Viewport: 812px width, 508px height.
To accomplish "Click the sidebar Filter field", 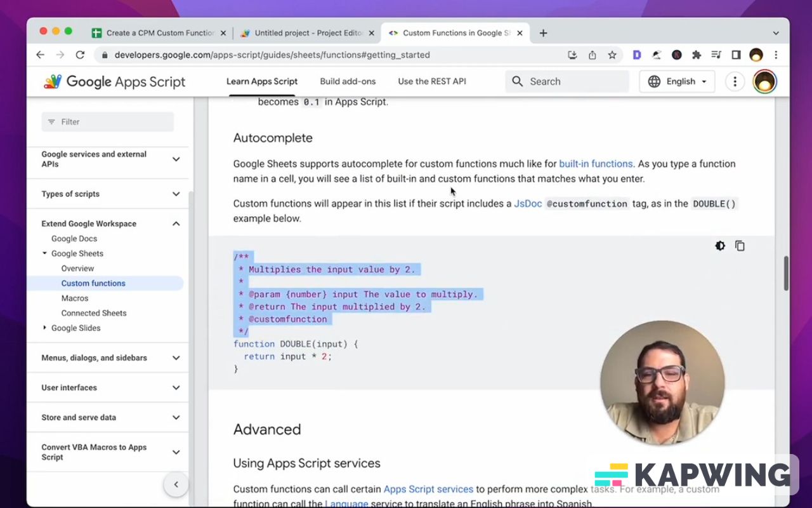I will click(108, 122).
